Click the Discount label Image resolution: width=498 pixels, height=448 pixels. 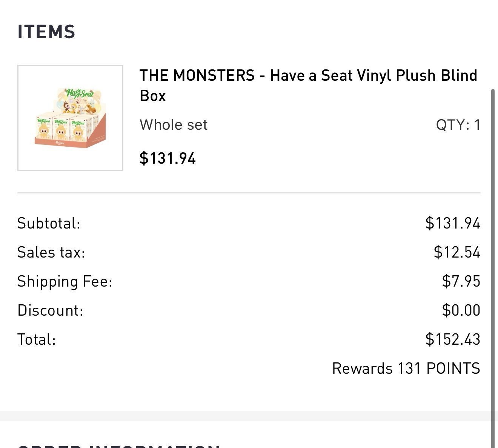pyautogui.click(x=50, y=310)
